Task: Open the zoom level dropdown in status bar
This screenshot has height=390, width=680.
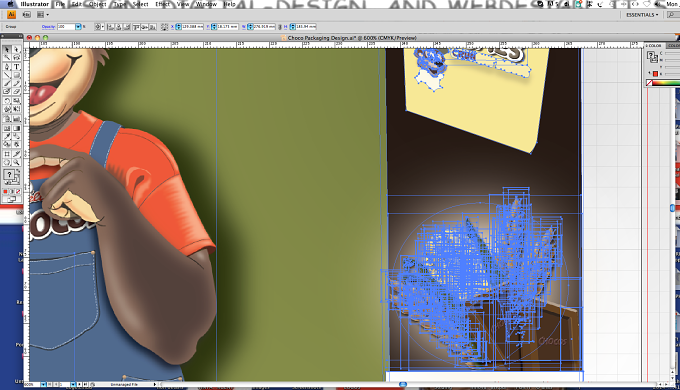Action: (43, 384)
